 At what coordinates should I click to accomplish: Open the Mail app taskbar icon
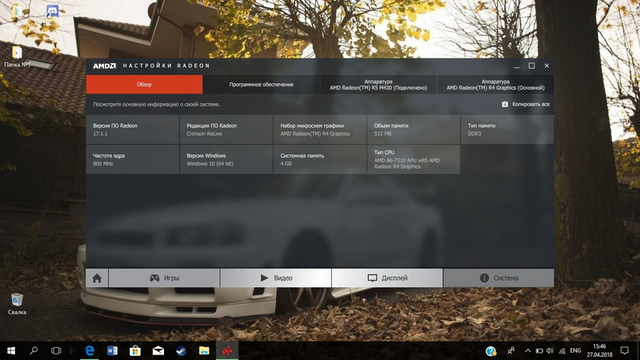(x=158, y=351)
